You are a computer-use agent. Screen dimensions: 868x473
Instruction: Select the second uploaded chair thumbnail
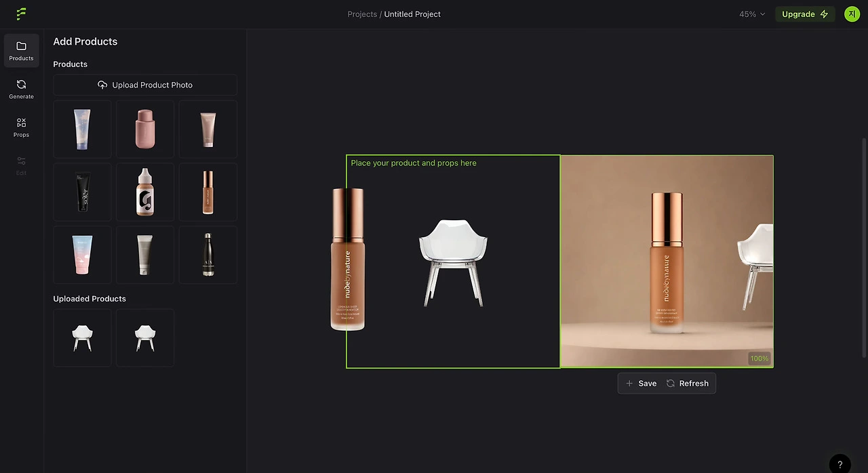coord(145,337)
